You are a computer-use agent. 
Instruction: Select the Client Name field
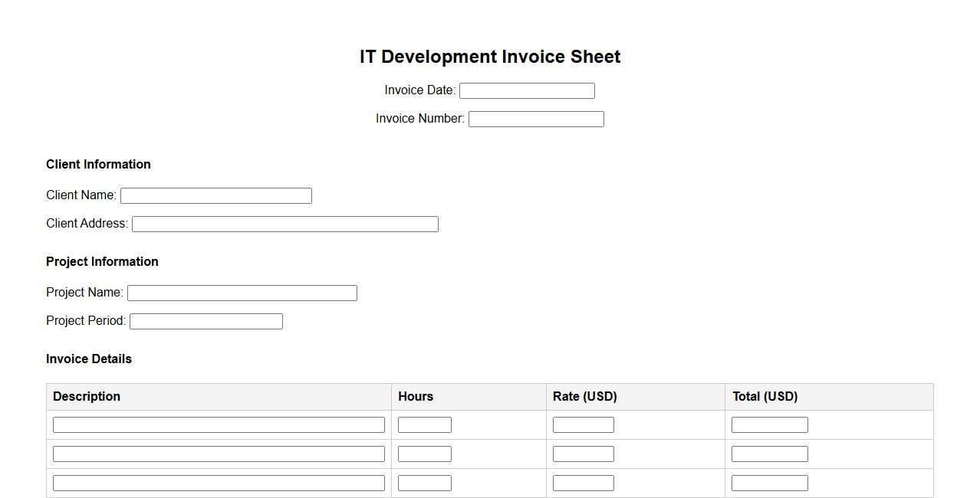(215, 195)
